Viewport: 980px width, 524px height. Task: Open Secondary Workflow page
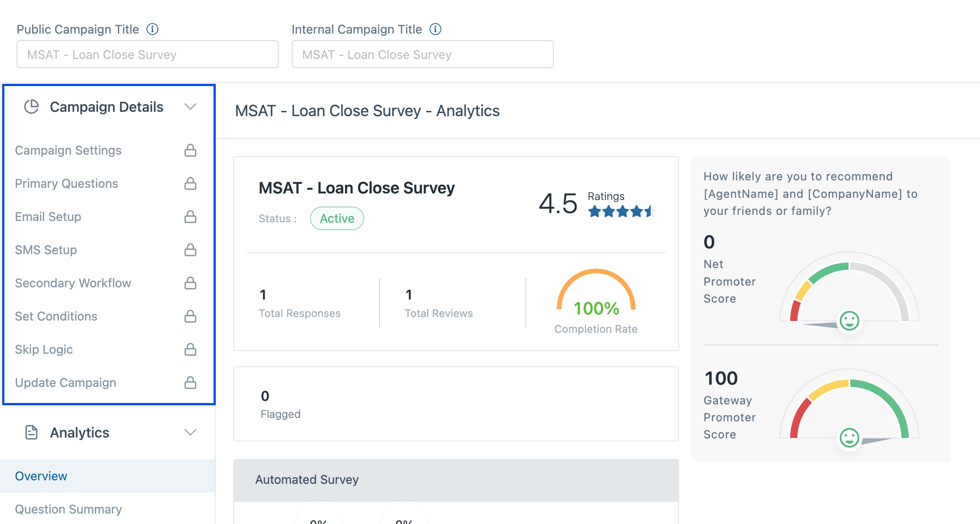73,283
